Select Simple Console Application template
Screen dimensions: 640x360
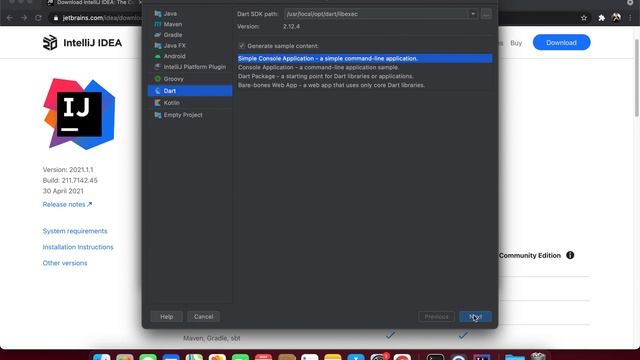click(x=365, y=58)
